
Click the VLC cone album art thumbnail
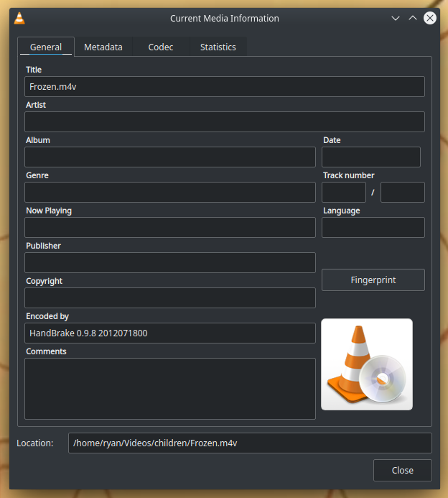pyautogui.click(x=367, y=364)
